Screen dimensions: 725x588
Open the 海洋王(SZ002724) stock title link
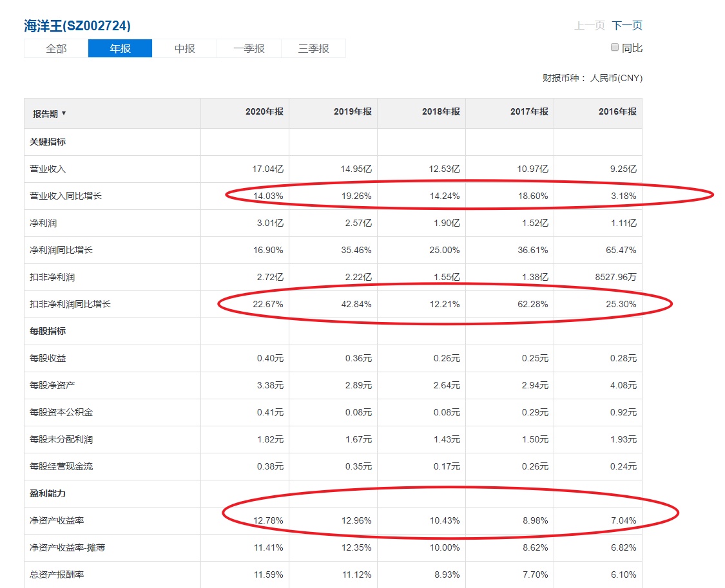point(77,26)
